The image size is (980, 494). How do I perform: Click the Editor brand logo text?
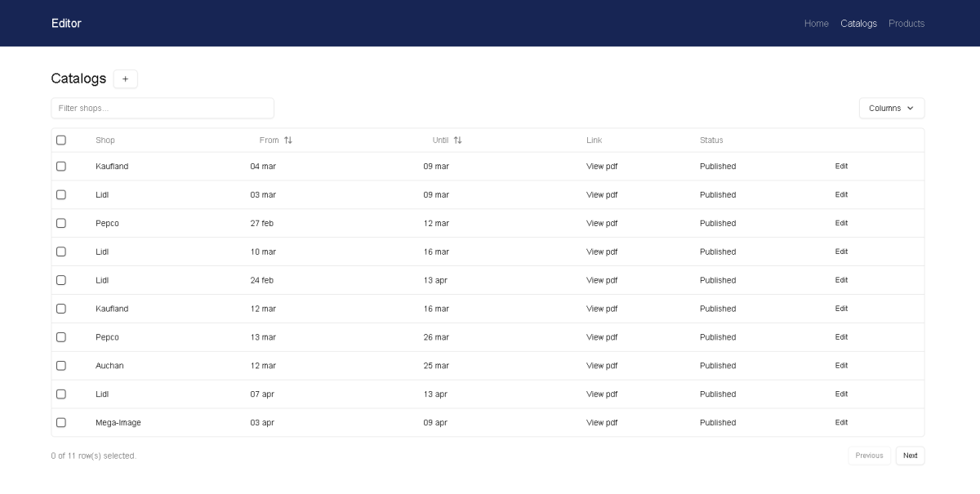tap(66, 24)
